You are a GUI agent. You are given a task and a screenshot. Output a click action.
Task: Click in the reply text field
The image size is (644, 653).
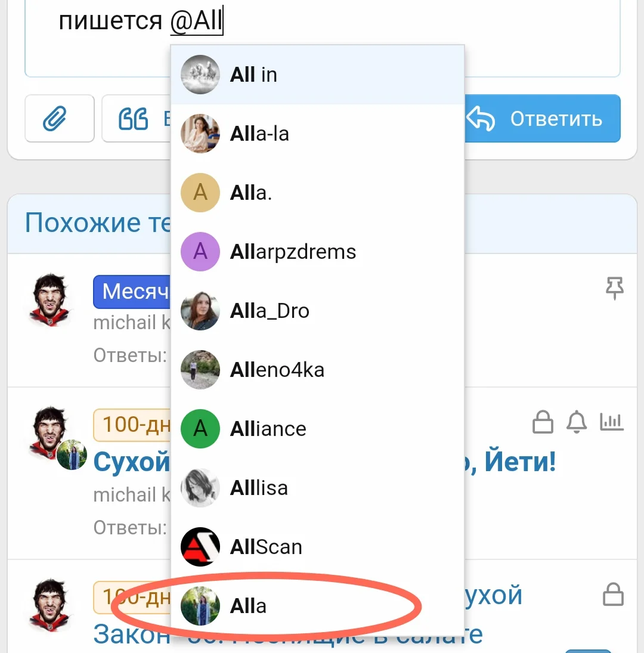point(322,38)
